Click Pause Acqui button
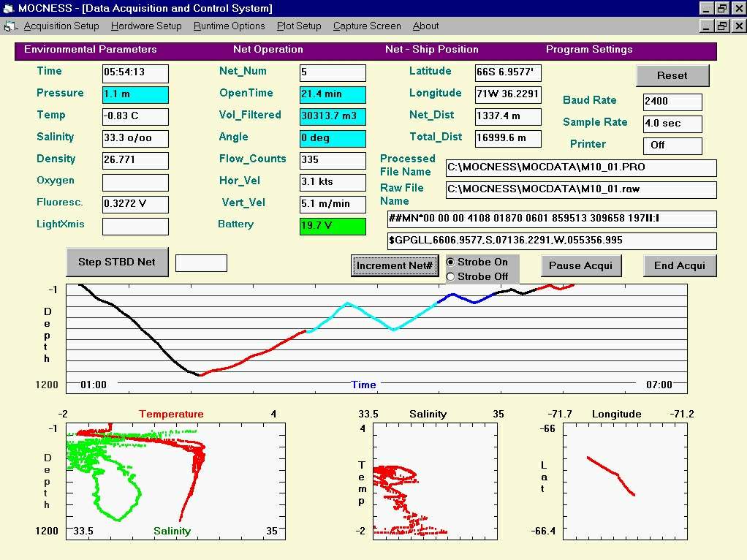Viewport: 747px width, 560px height. [581, 265]
